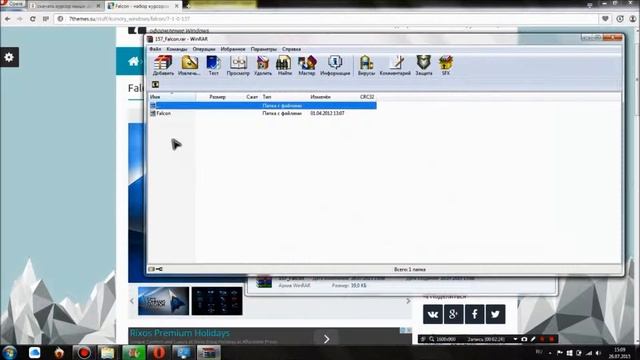This screenshot has width=640, height=360.
Task: Click the status bar drive icon in WinRAR
Action: point(151,269)
